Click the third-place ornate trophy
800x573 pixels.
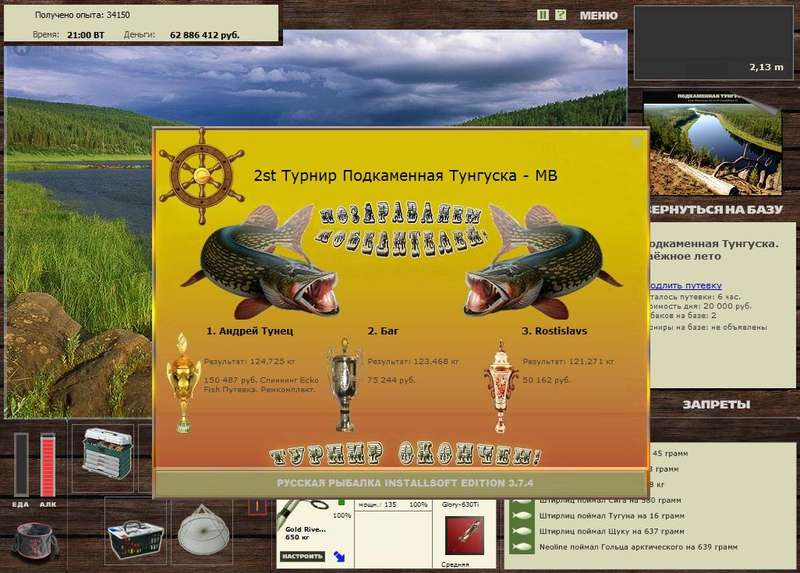pos(501,386)
